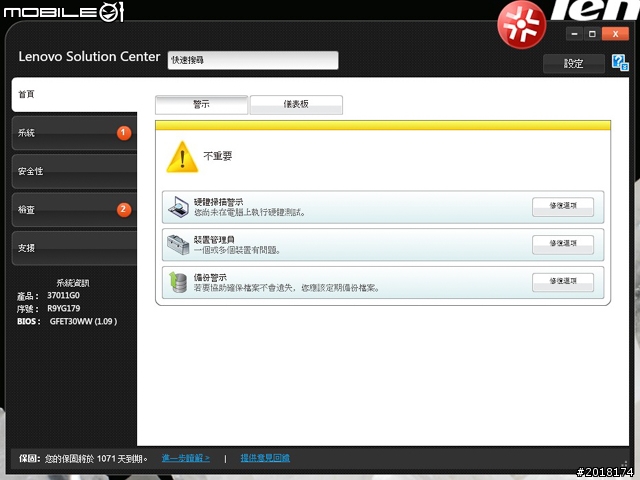Click the Lenovo Solution Center title
640x480 pixels.
[89, 56]
